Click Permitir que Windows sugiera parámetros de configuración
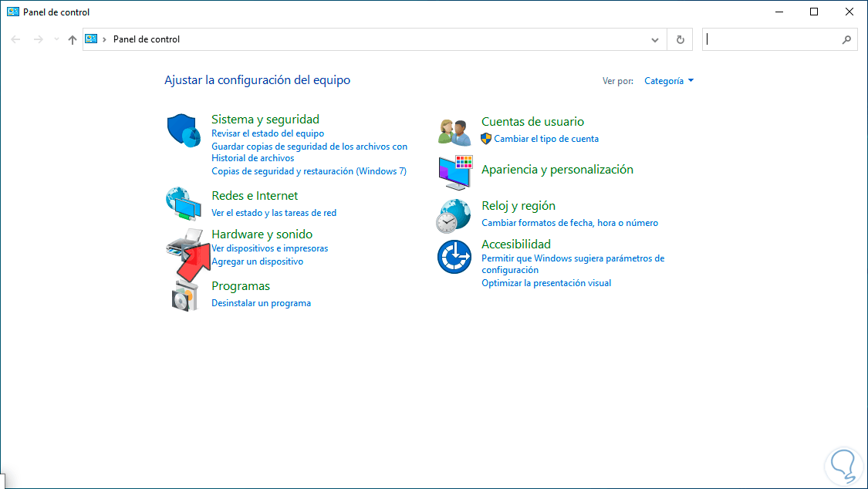This screenshot has width=868, height=489. [x=573, y=264]
